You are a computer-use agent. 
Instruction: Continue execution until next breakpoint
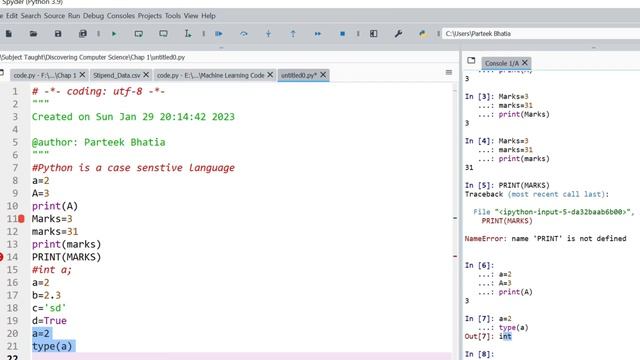tap(318, 34)
